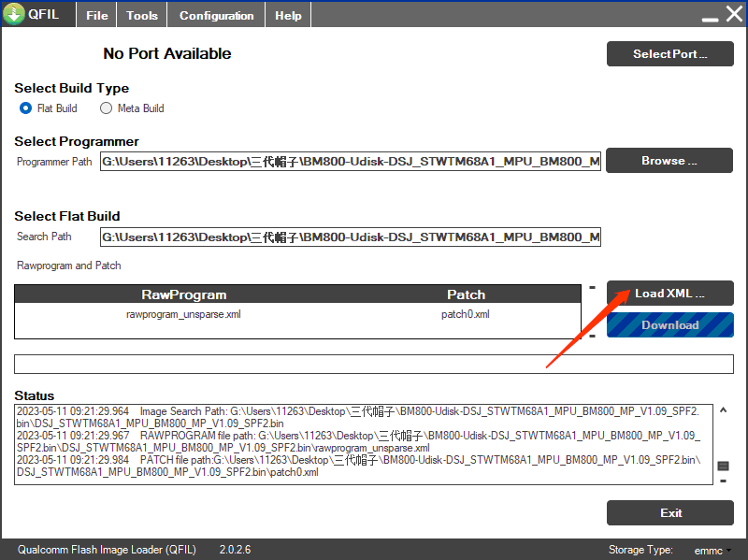Click the Load XML button
Viewport: 748px width, 560px height.
coord(669,294)
